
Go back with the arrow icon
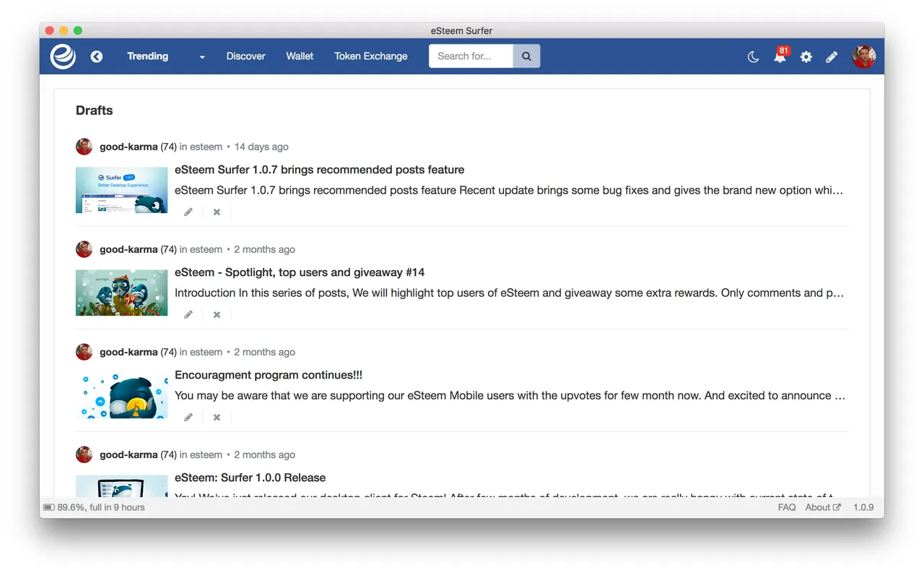pyautogui.click(x=97, y=56)
